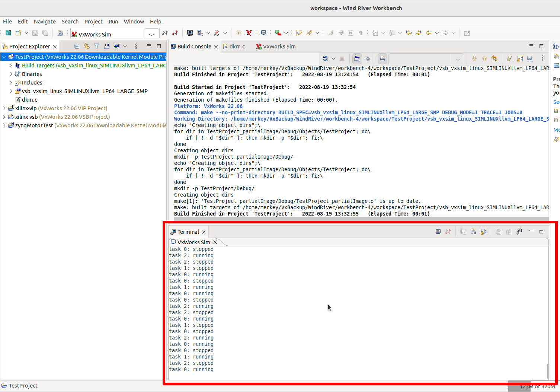This screenshot has height=392, width=560.
Task: Expand the zynqMotorTest project
Action: (x=4, y=125)
